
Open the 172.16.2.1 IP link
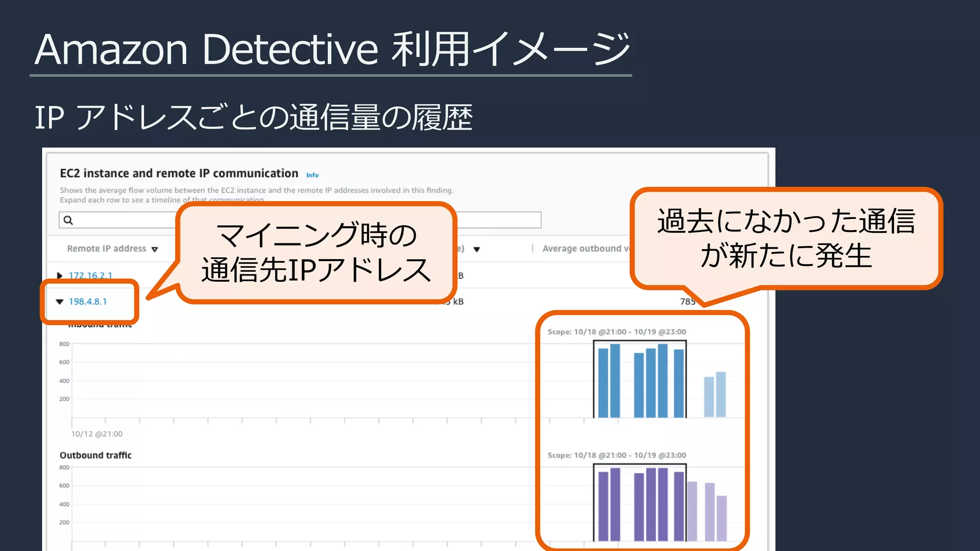coord(90,275)
